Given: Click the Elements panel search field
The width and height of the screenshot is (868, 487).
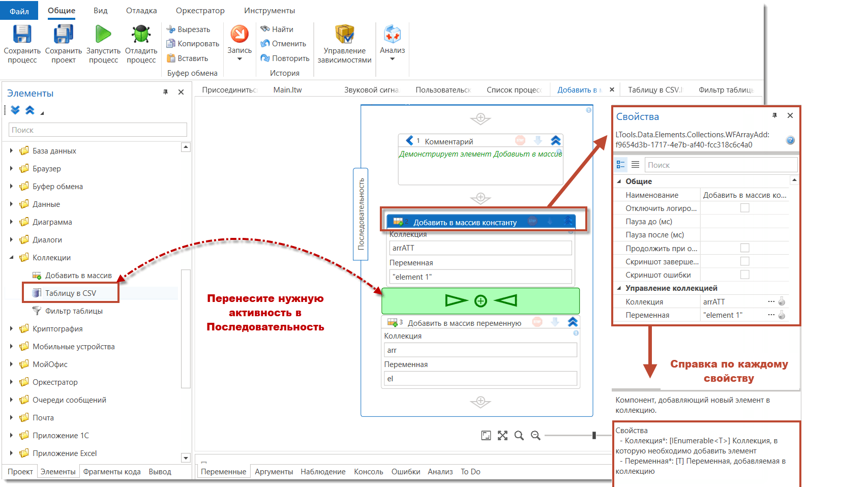Looking at the screenshot, I should point(98,130).
